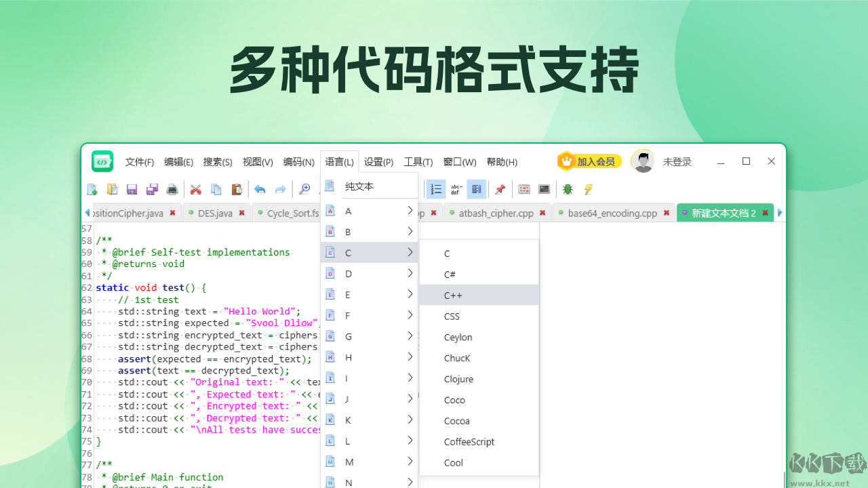Click the red pushpin icon
This screenshot has height=488, width=868.
pos(500,189)
